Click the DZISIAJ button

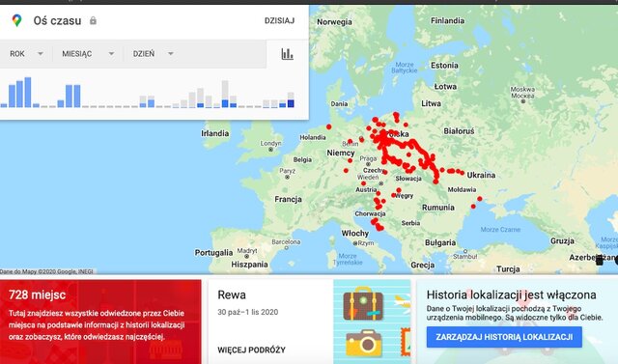tap(279, 20)
